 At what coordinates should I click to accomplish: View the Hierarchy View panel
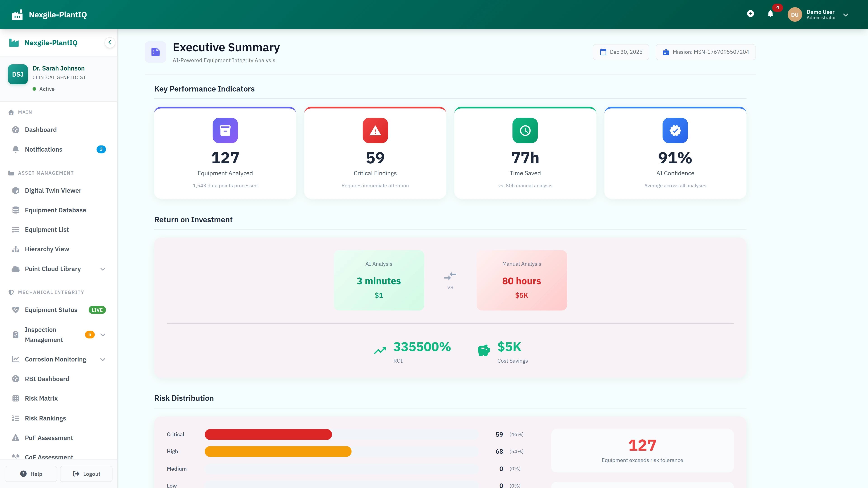click(x=47, y=249)
